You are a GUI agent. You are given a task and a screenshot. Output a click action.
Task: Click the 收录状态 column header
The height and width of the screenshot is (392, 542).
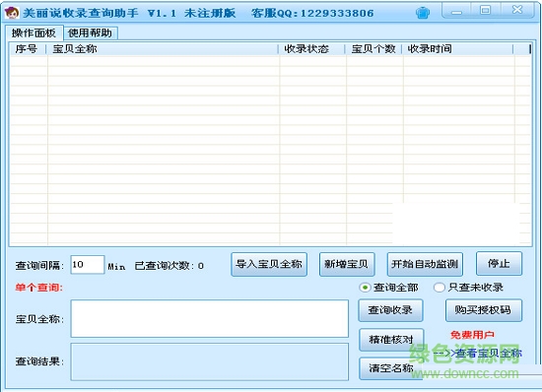point(312,49)
